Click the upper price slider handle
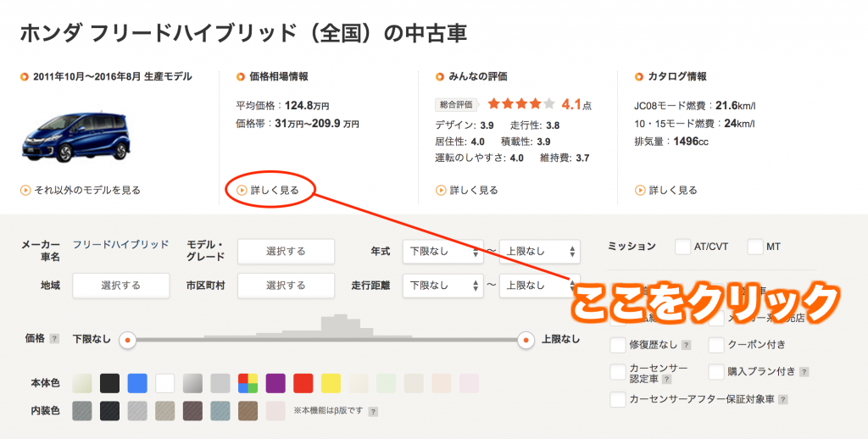The image size is (868, 439). pyautogui.click(x=526, y=340)
